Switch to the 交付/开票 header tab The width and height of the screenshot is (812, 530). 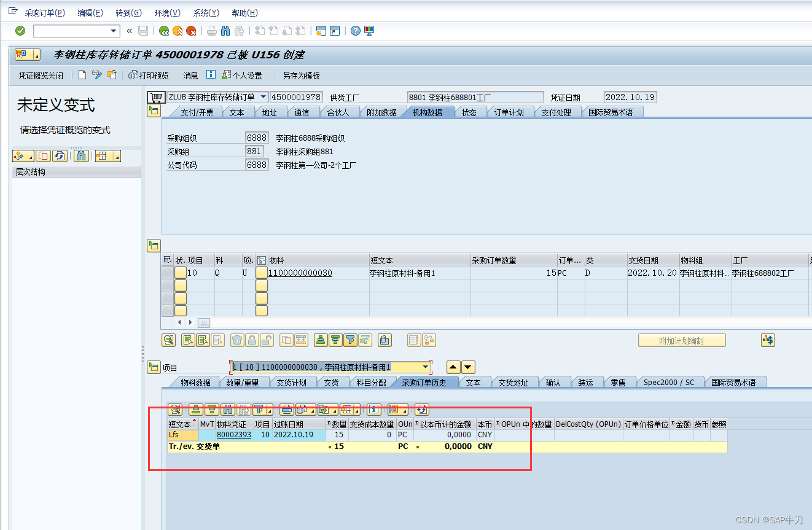pyautogui.click(x=197, y=112)
